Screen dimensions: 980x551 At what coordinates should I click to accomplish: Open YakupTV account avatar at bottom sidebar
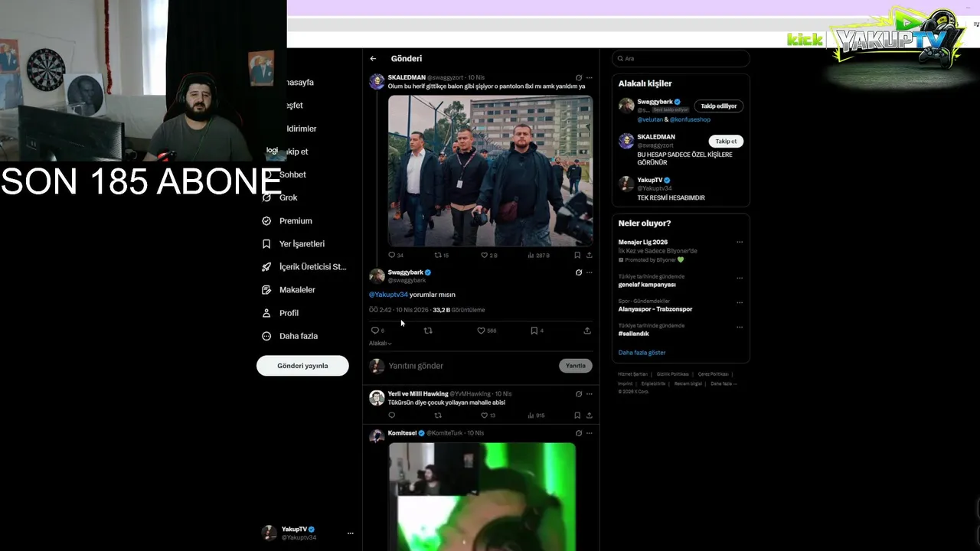coord(269,533)
